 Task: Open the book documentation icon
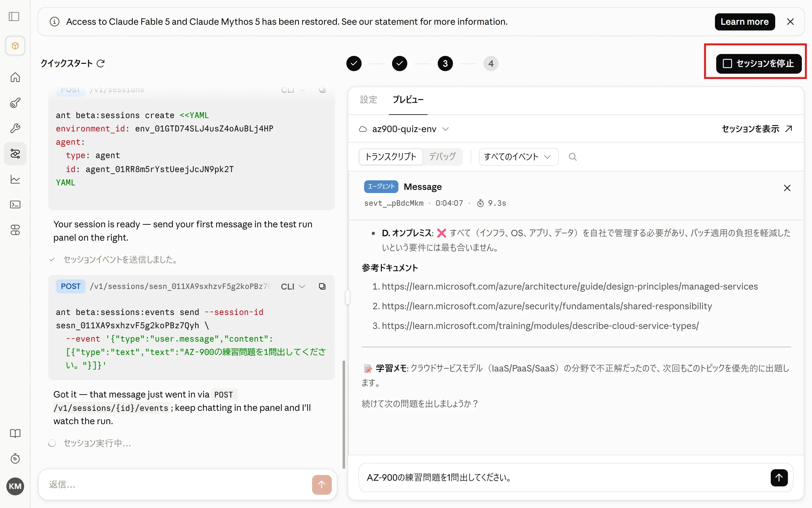tap(15, 433)
